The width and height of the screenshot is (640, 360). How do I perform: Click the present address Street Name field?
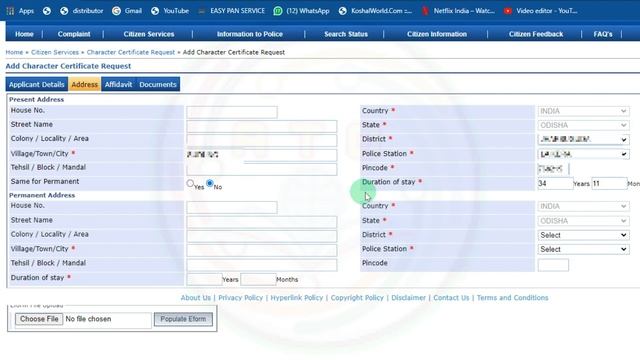coord(262,126)
